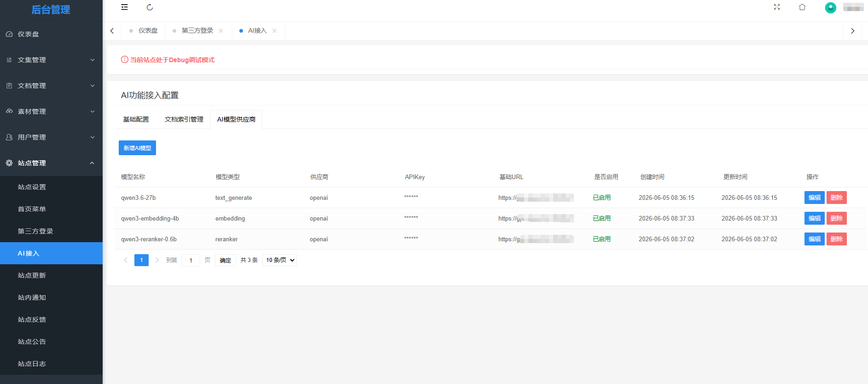Collapse the 站点管理 menu chevron
Screen dimensions: 868x384
click(93, 163)
